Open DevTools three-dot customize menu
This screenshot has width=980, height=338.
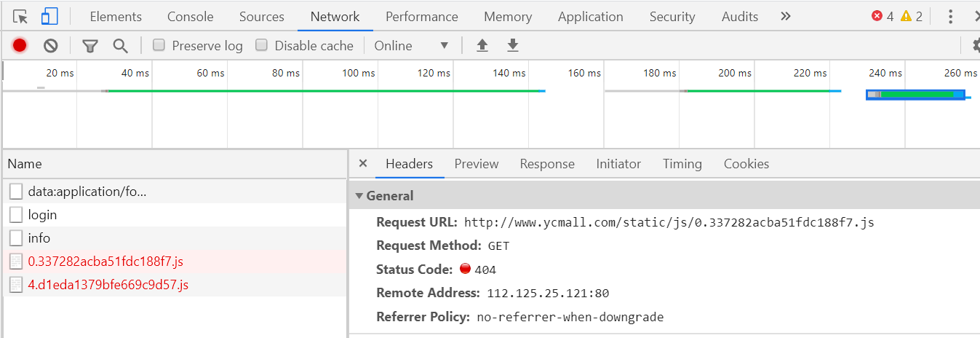[950, 16]
